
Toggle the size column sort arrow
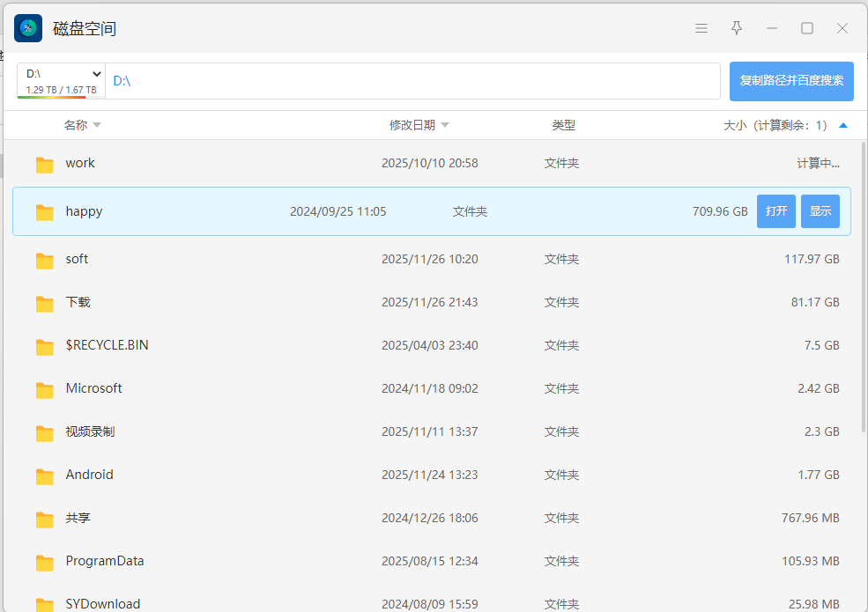pos(843,125)
